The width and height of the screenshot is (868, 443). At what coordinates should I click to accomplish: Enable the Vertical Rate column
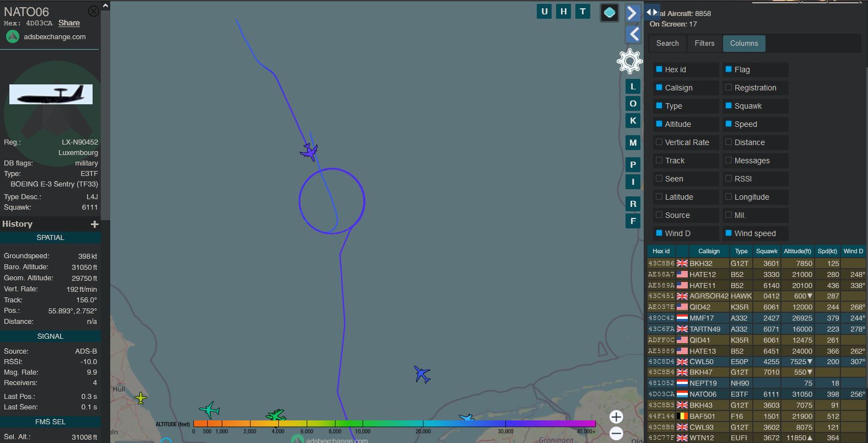tap(659, 142)
